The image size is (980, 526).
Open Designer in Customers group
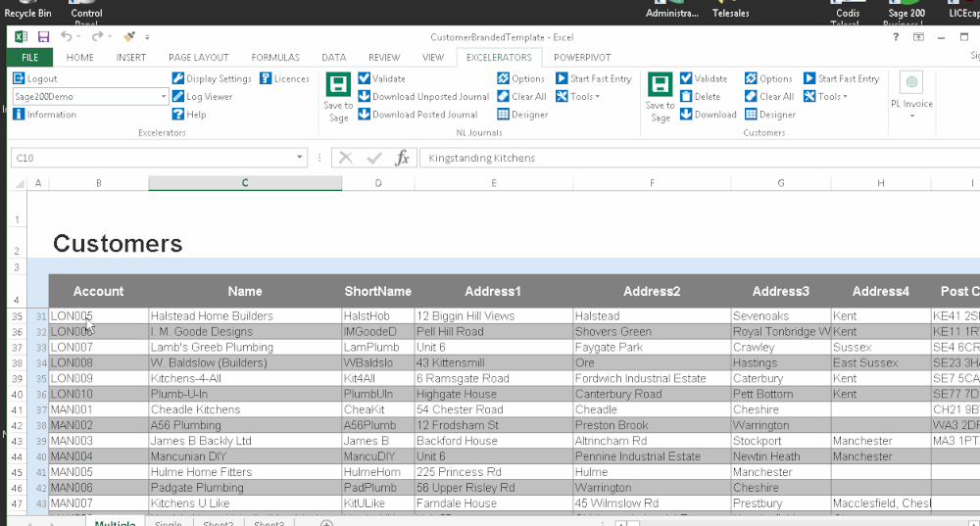point(770,115)
